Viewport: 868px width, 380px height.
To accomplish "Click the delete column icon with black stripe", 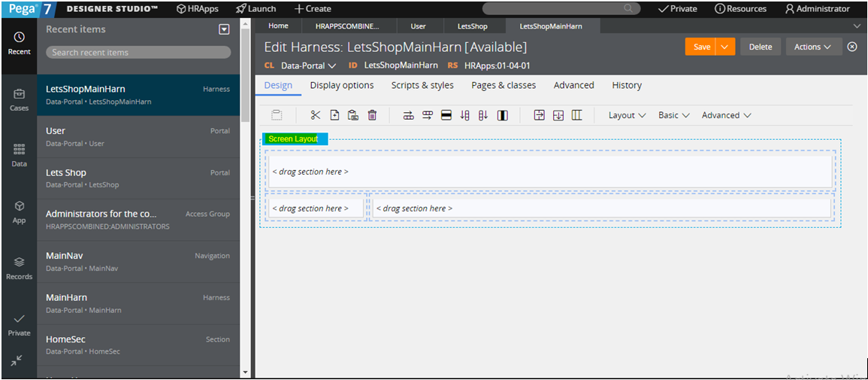I will [503, 115].
